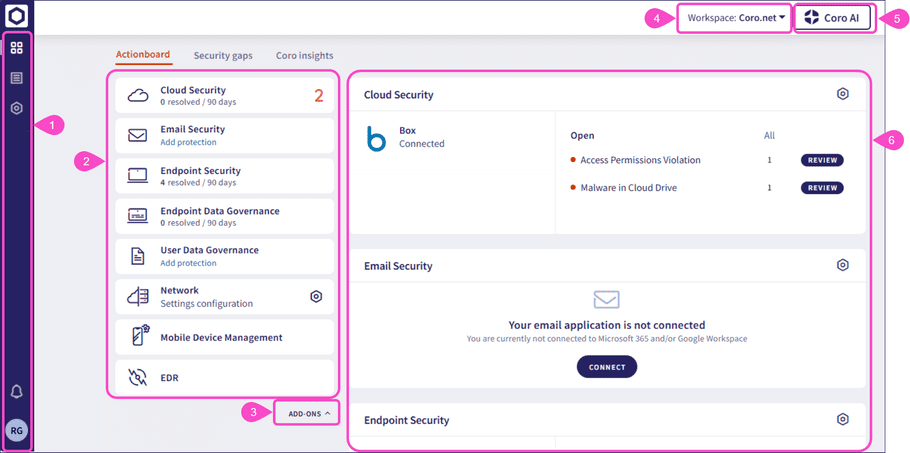Image resolution: width=910 pixels, height=453 pixels.
Task: Select the Endpoint Data Governance module title
Action: [x=220, y=211]
